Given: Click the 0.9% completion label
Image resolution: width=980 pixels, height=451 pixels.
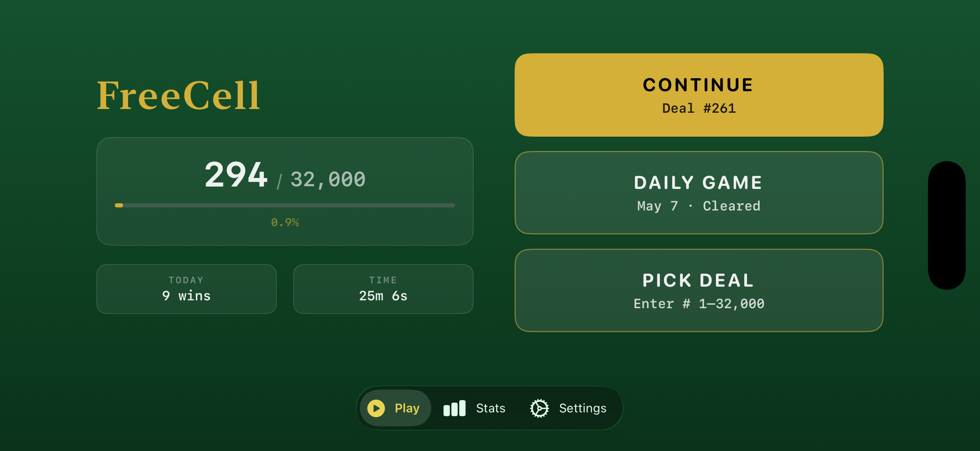Looking at the screenshot, I should [285, 222].
